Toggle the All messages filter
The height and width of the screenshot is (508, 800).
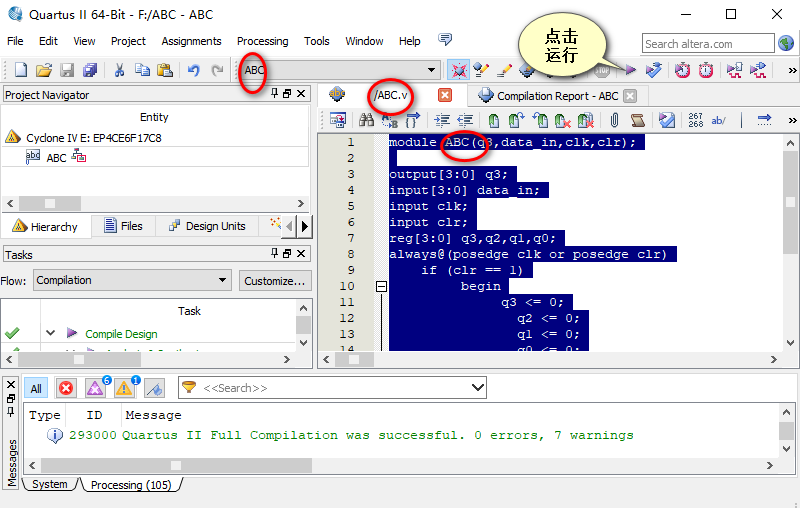36,389
